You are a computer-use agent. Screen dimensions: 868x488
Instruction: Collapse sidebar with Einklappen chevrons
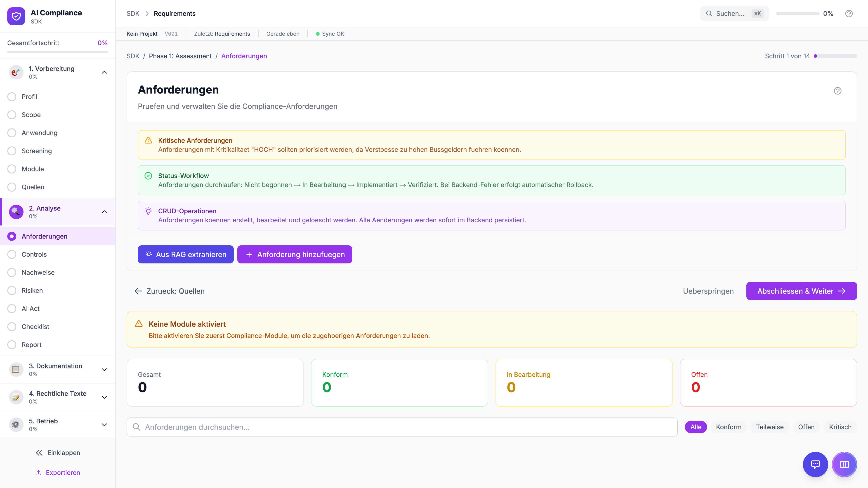[x=39, y=453]
